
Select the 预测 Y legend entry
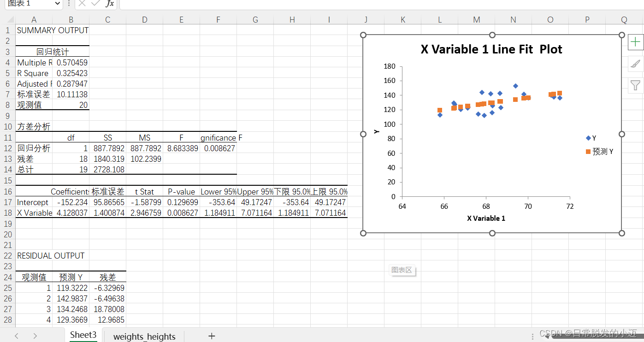(599, 151)
